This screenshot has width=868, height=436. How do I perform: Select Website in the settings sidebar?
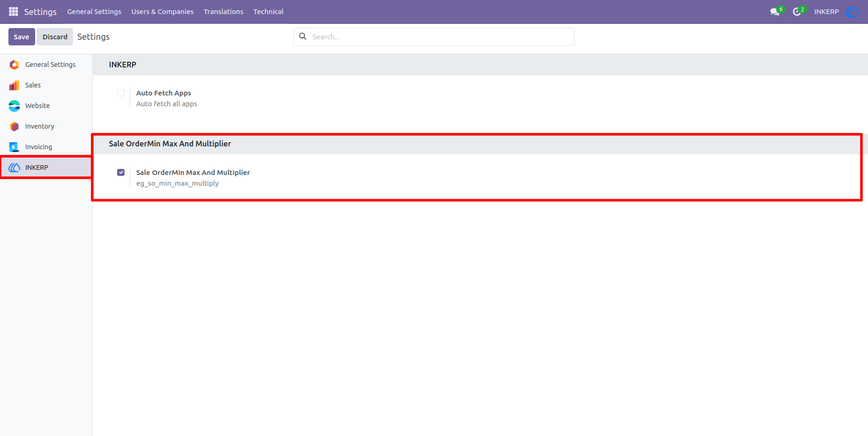click(x=46, y=106)
